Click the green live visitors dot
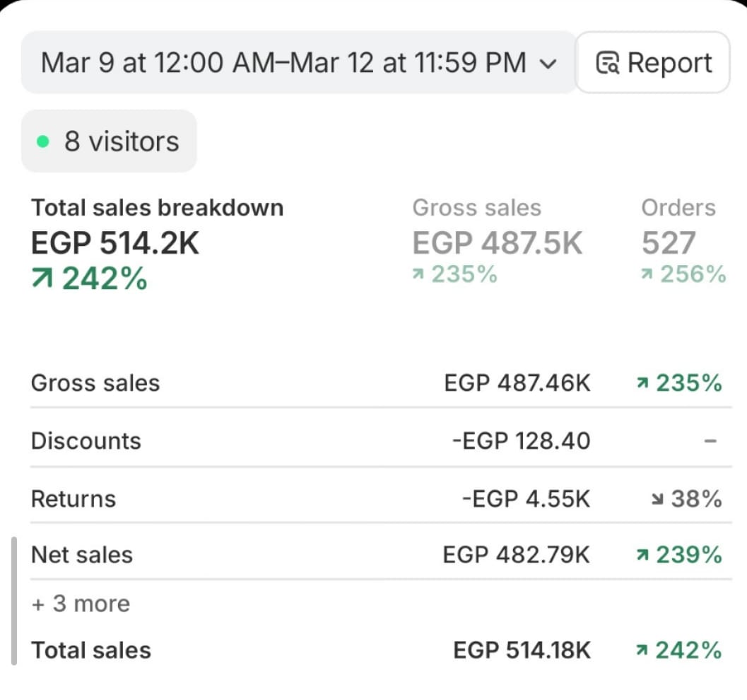747x700 pixels. click(x=43, y=142)
